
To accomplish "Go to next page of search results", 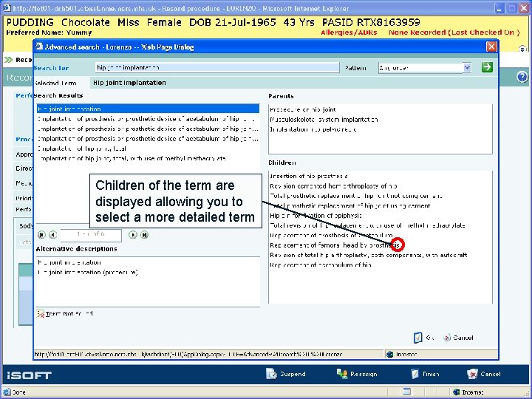I will click(133, 234).
